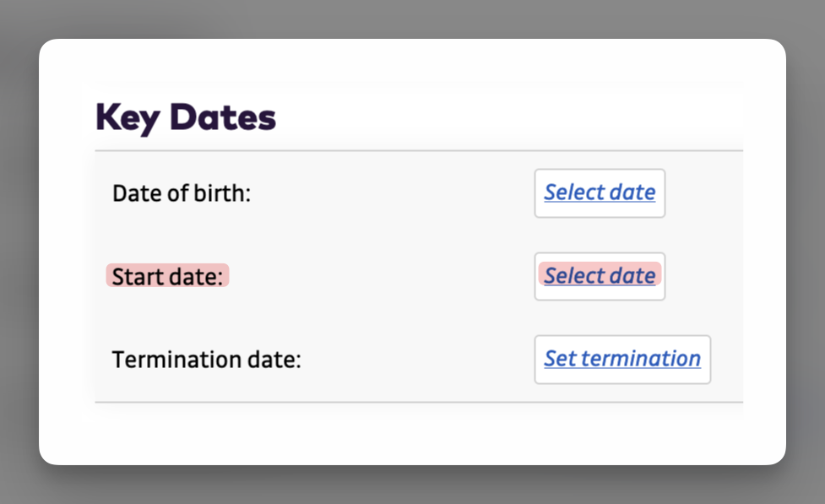Image resolution: width=825 pixels, height=504 pixels.
Task: Click the Key Dates heading
Action: [185, 117]
